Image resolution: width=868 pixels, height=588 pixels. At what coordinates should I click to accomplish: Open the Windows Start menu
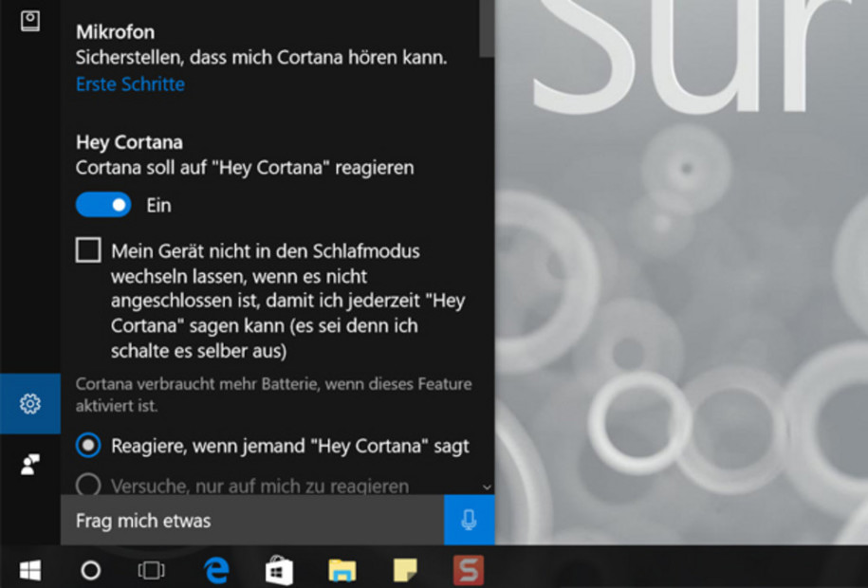[x=29, y=570]
